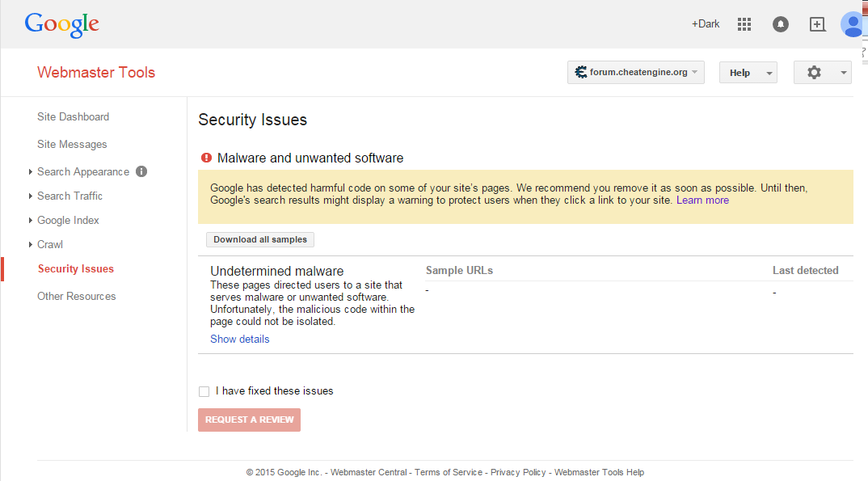Open the settings gear menu
The image size is (868, 481).
821,73
